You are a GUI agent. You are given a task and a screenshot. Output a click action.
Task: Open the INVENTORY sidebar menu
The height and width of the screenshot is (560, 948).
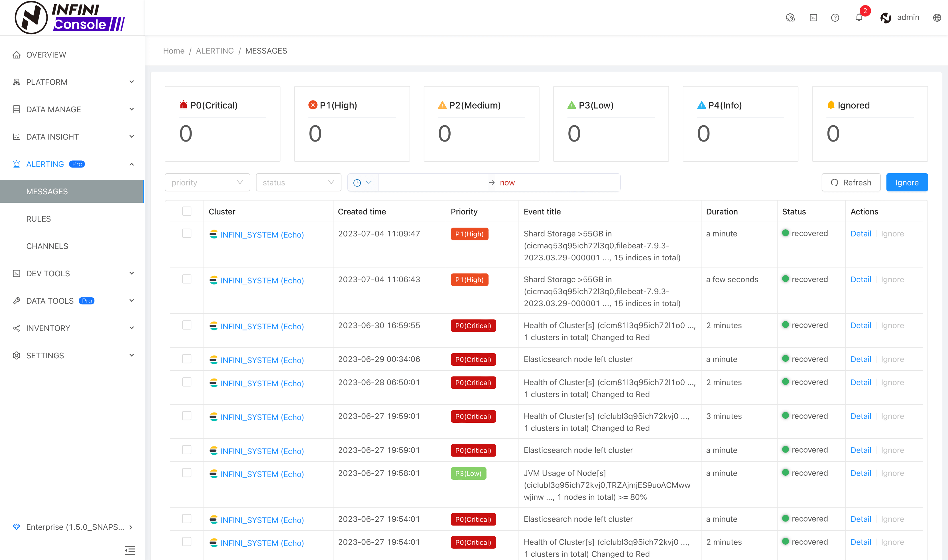72,328
